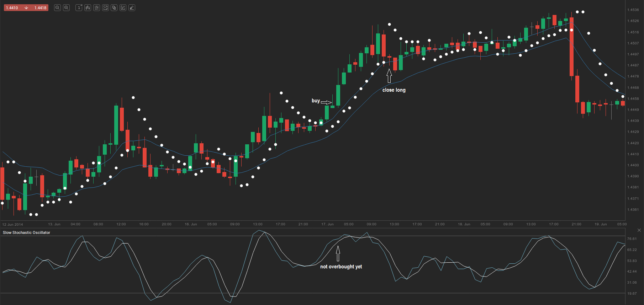Viewport: 644px width, 305px height.
Task: Open the 1H timeframe selector
Action: (79, 8)
